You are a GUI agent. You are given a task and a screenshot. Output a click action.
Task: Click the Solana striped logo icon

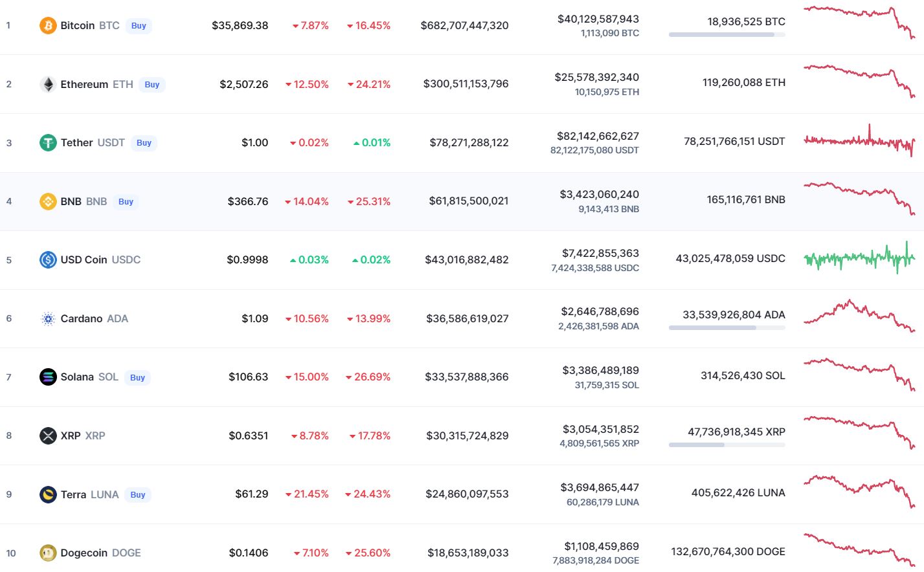(48, 377)
